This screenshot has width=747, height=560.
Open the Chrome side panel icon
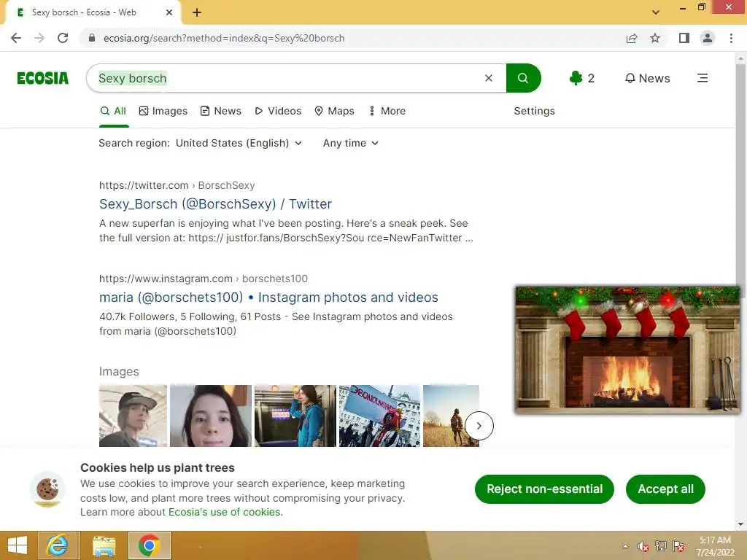[x=684, y=38]
